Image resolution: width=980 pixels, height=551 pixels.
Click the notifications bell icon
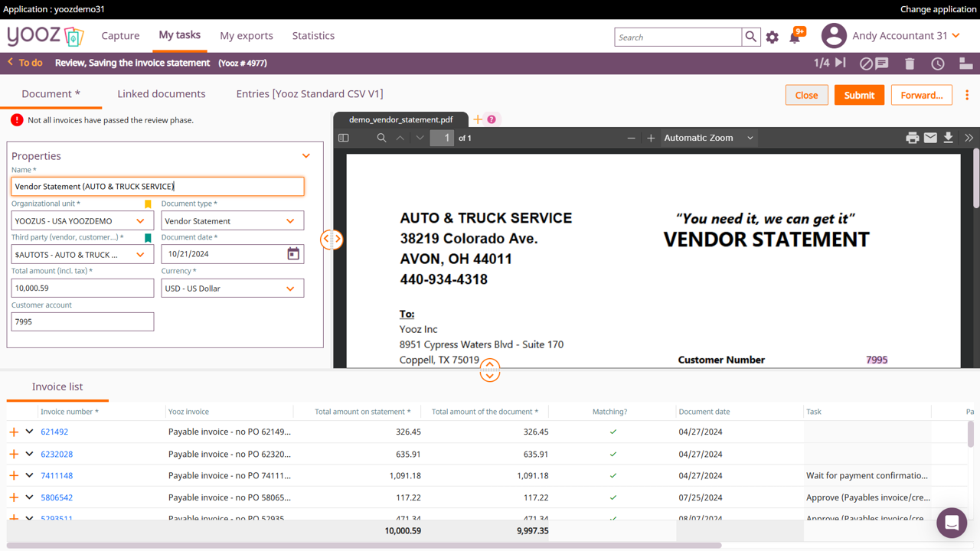(795, 37)
